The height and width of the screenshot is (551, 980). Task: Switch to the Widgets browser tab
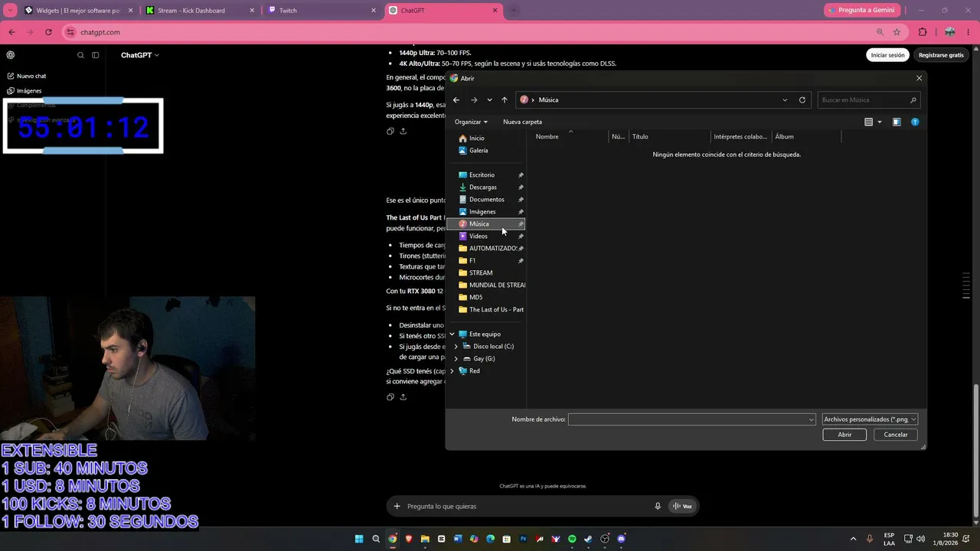pos(78,11)
